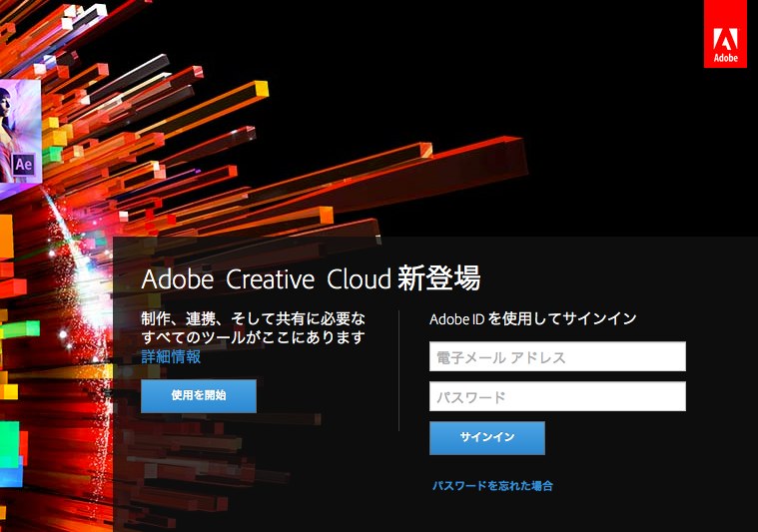This screenshot has height=532, width=758.
Task: Click the 使用を開始 get started button
Action: (x=199, y=395)
